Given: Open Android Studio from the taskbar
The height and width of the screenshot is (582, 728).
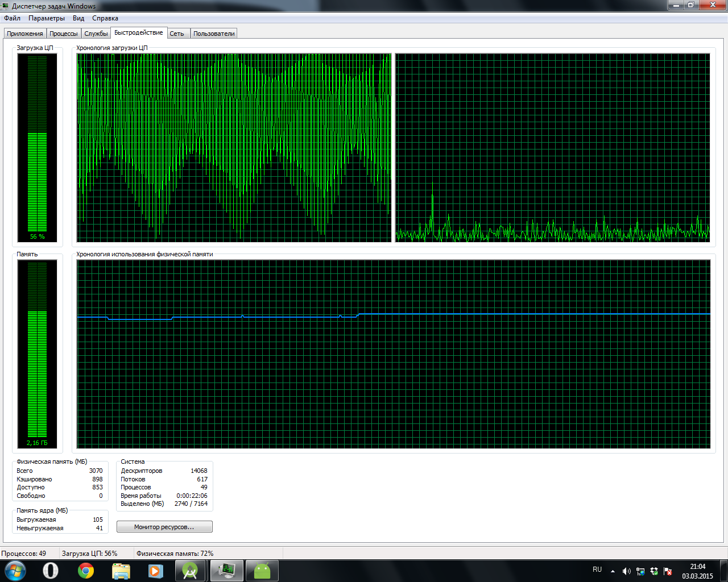Looking at the screenshot, I should pyautogui.click(x=190, y=571).
